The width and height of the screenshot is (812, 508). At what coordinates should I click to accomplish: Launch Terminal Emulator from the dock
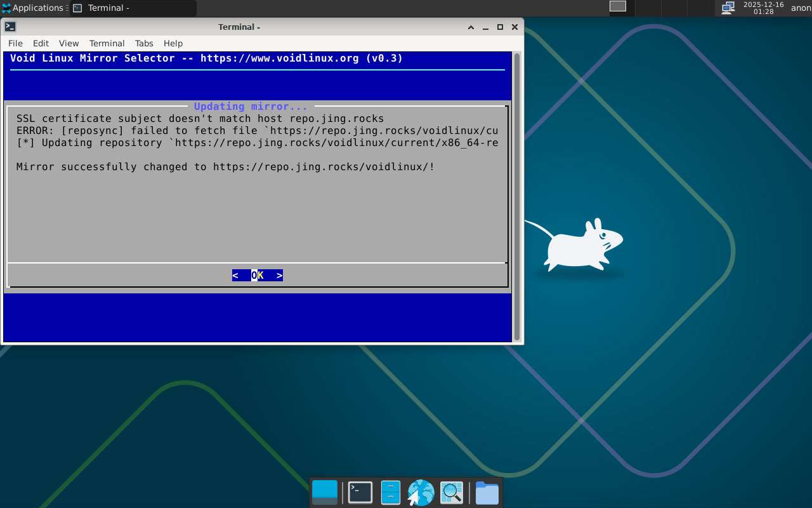pos(360,493)
